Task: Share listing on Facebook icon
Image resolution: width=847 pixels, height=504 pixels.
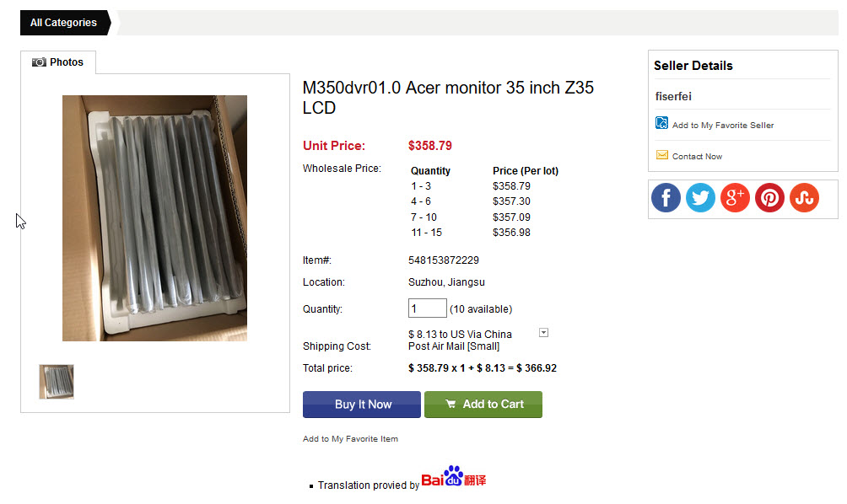Action: coord(666,197)
